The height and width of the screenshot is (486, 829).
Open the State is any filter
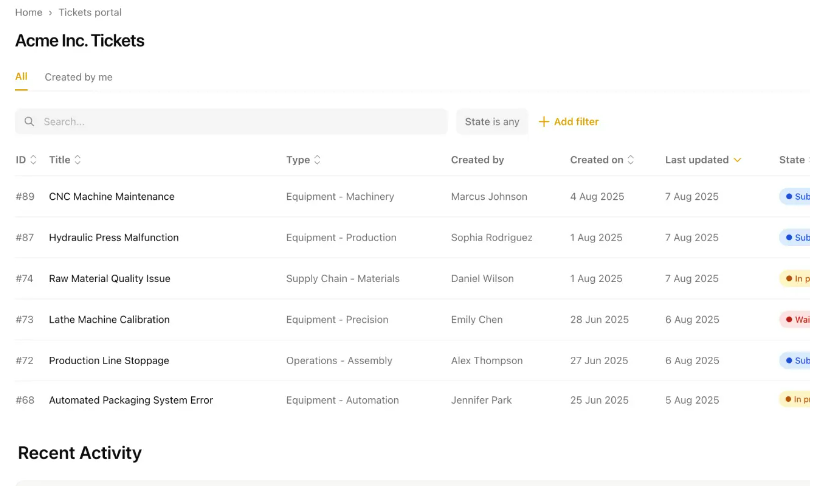[492, 122]
